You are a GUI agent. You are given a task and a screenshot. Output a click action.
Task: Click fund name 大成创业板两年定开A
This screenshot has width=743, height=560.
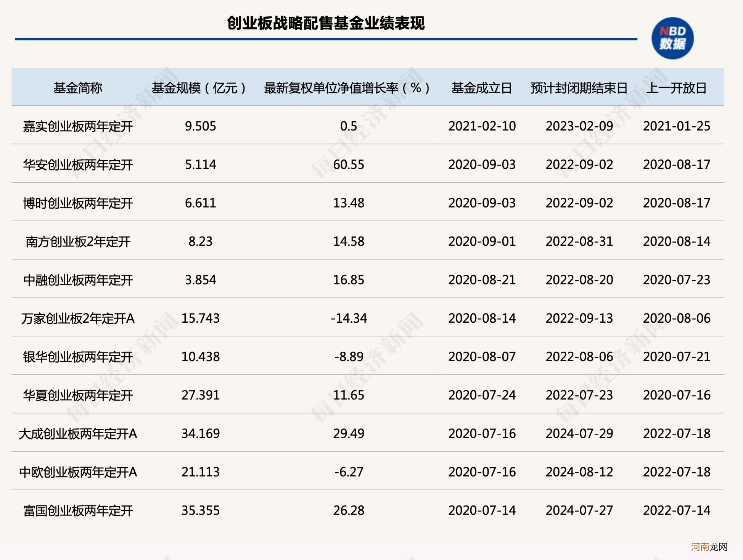point(78,434)
